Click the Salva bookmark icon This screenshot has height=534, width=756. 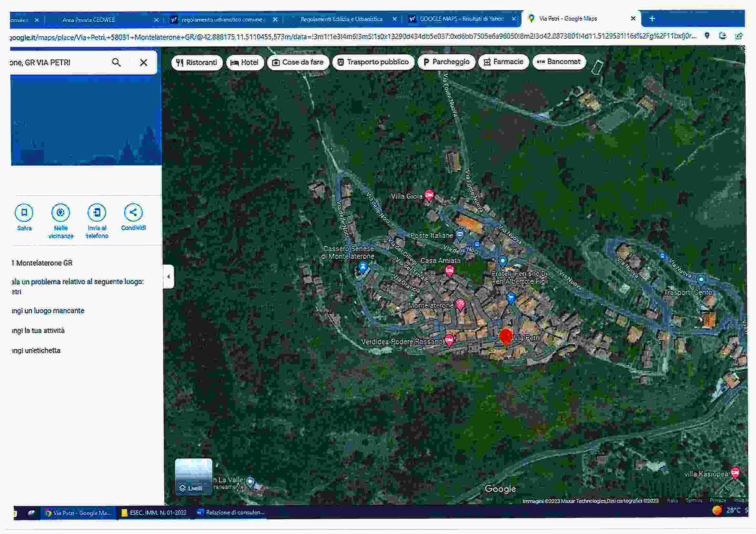pyautogui.click(x=24, y=213)
